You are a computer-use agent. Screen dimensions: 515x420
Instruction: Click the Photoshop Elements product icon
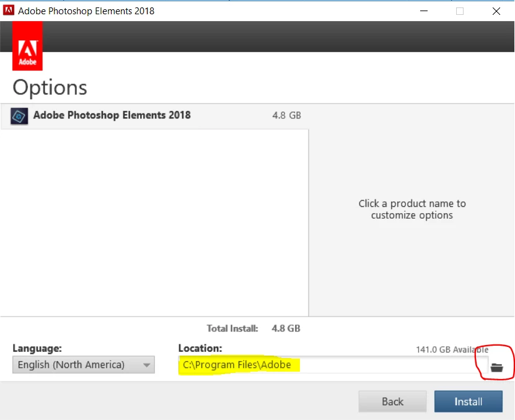pyautogui.click(x=19, y=116)
